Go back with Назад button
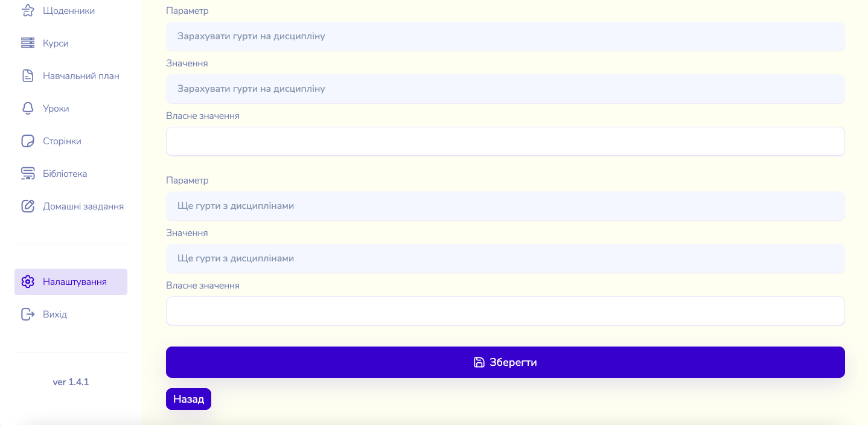This screenshot has height=425, width=868. coord(188,399)
